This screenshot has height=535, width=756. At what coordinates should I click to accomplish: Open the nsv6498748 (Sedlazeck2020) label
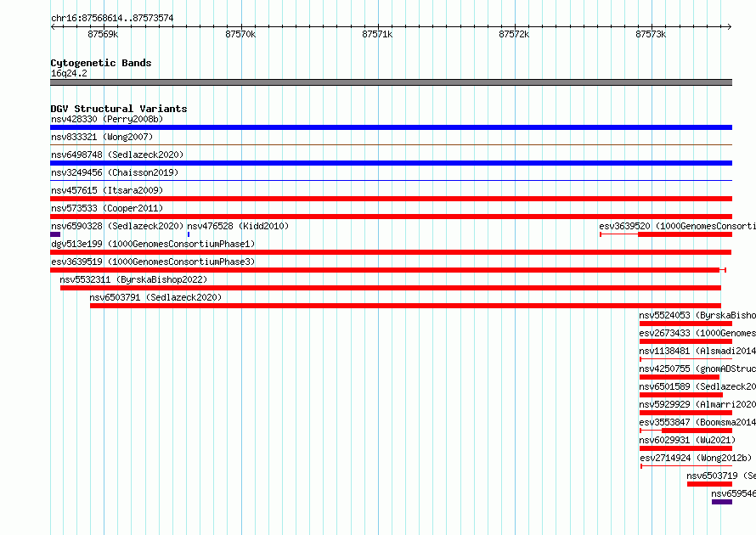(x=117, y=155)
